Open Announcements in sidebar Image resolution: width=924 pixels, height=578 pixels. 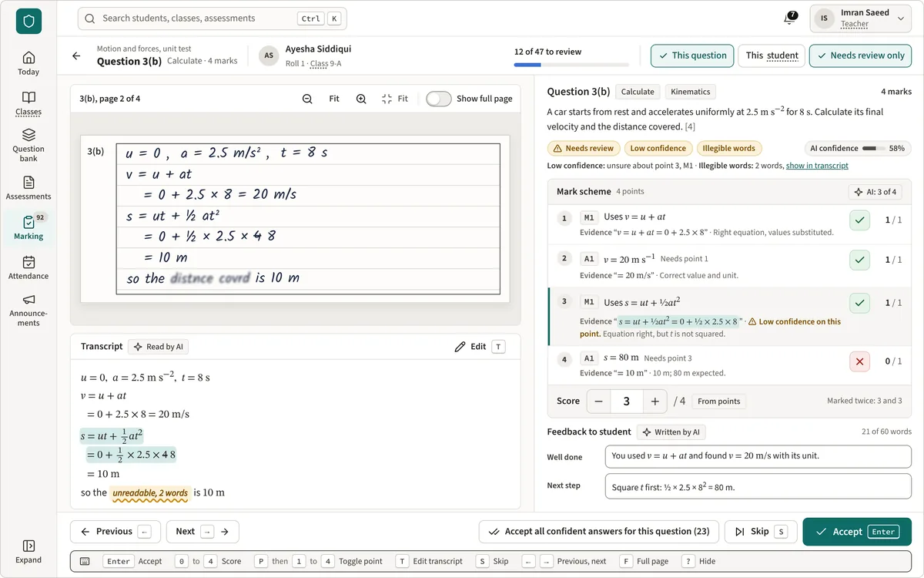click(28, 310)
